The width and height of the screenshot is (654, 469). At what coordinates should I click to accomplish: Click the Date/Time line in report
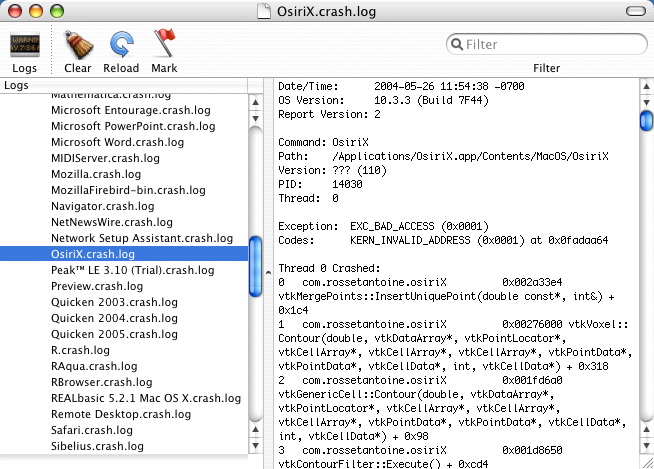tap(401, 86)
